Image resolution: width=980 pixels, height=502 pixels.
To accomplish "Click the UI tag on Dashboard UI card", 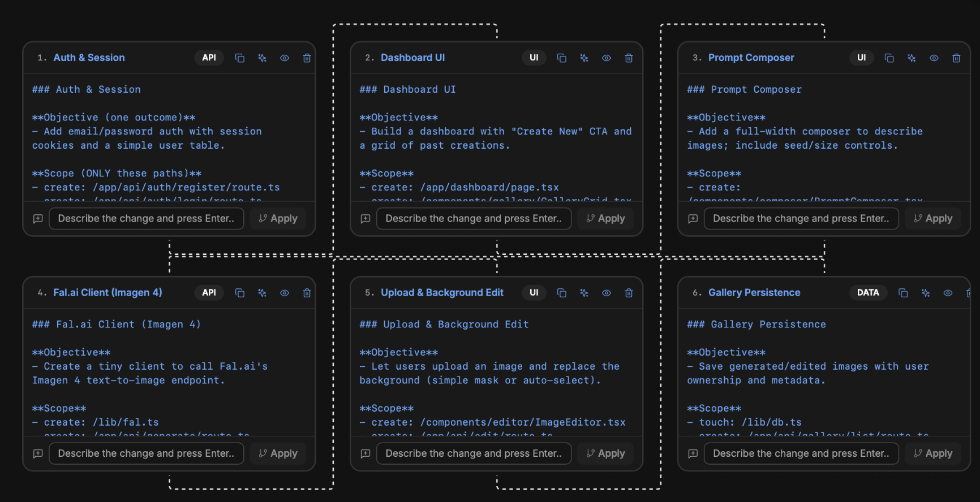I will pos(534,58).
